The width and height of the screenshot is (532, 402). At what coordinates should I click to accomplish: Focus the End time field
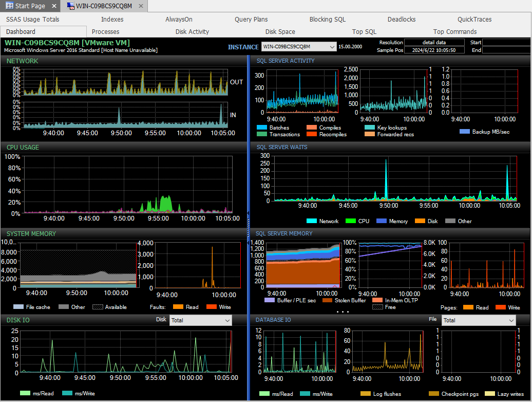[506, 50]
